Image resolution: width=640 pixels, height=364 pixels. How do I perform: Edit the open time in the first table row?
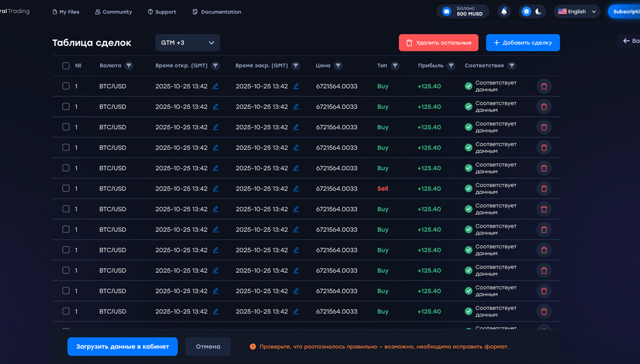(216, 86)
